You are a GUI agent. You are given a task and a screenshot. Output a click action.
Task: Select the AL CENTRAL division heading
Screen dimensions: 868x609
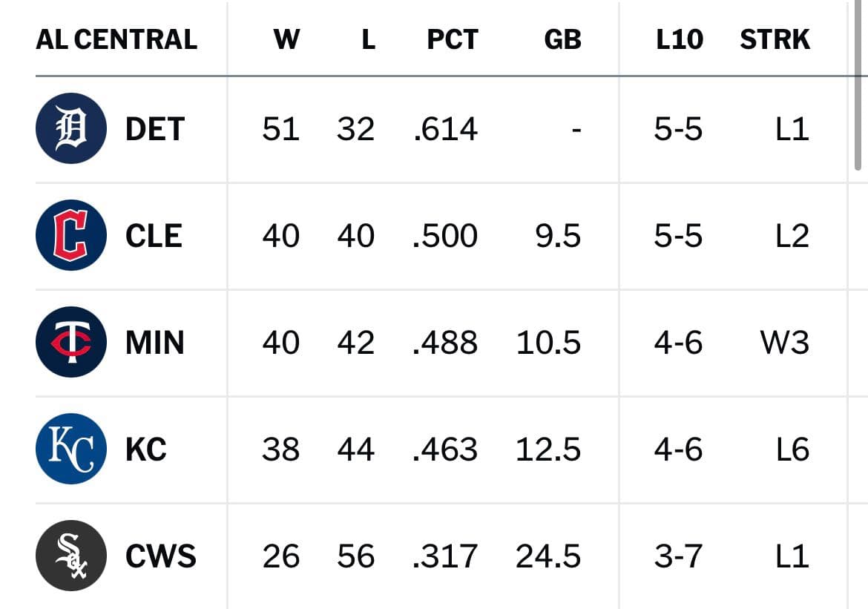pyautogui.click(x=116, y=39)
